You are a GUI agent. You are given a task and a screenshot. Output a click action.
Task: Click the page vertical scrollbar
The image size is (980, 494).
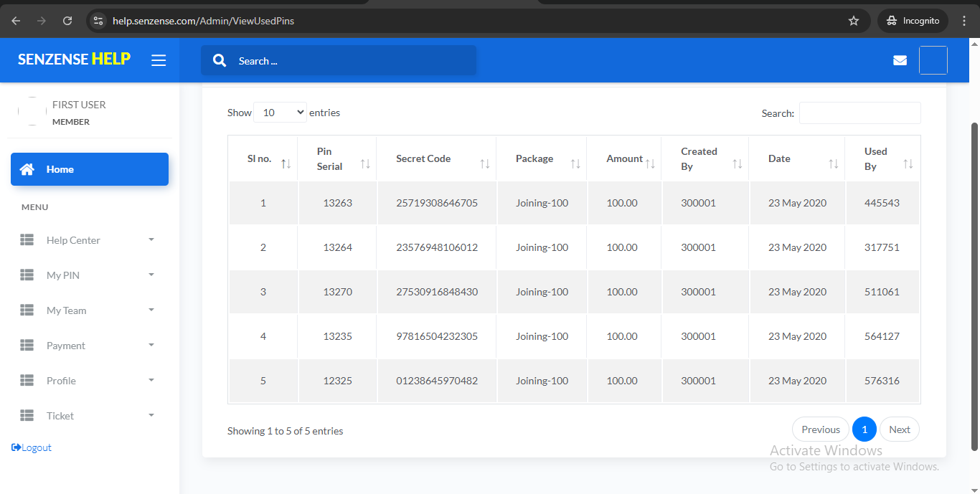coord(974,287)
